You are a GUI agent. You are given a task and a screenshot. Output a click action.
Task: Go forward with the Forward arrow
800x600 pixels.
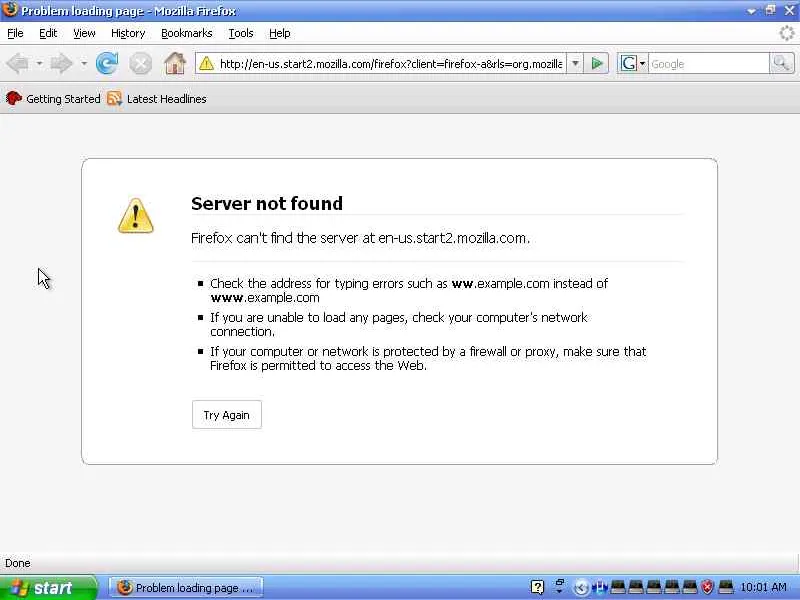coord(62,64)
